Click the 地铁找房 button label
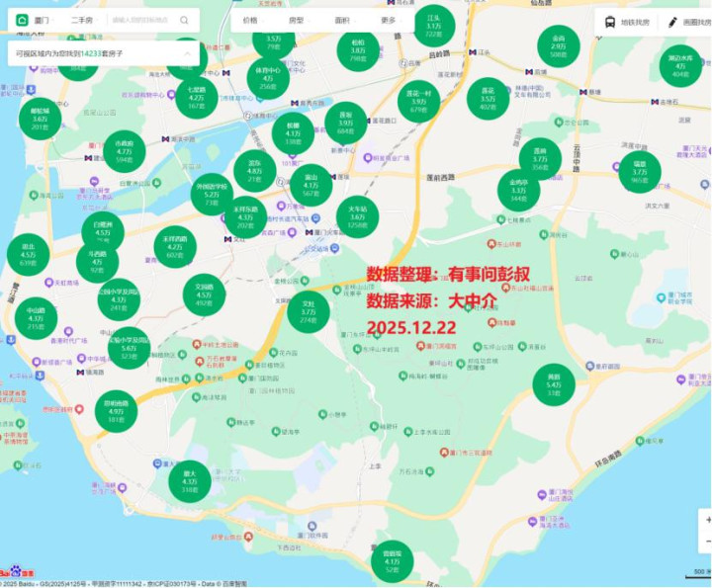This screenshot has width=712, height=588. pos(635,22)
